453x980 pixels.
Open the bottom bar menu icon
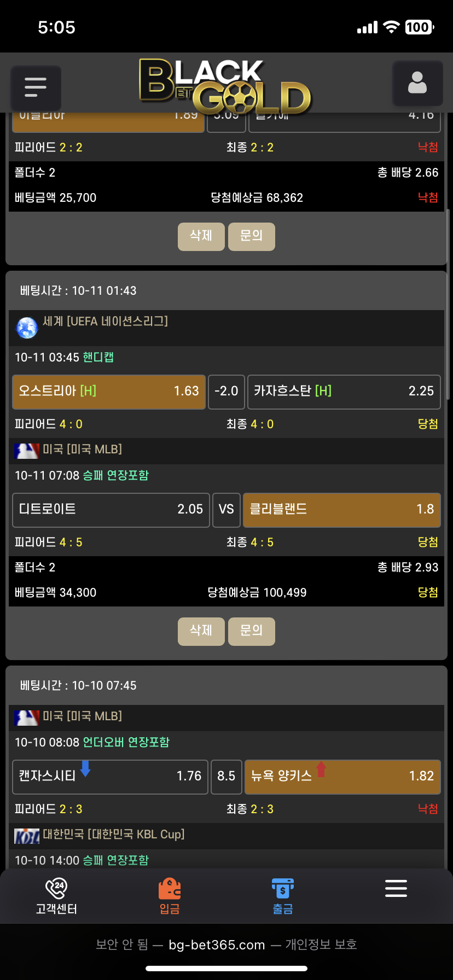[x=396, y=889]
